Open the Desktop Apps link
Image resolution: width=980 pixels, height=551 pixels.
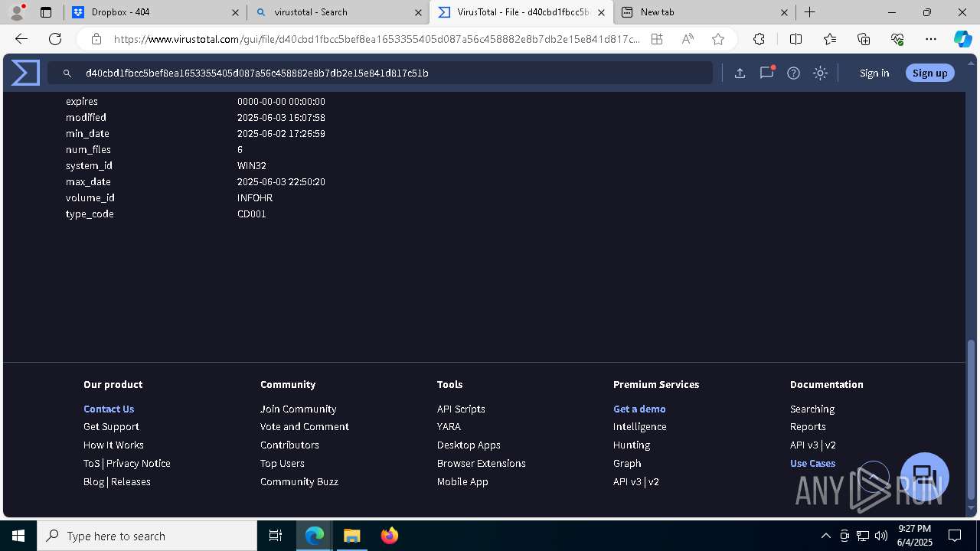469,445
